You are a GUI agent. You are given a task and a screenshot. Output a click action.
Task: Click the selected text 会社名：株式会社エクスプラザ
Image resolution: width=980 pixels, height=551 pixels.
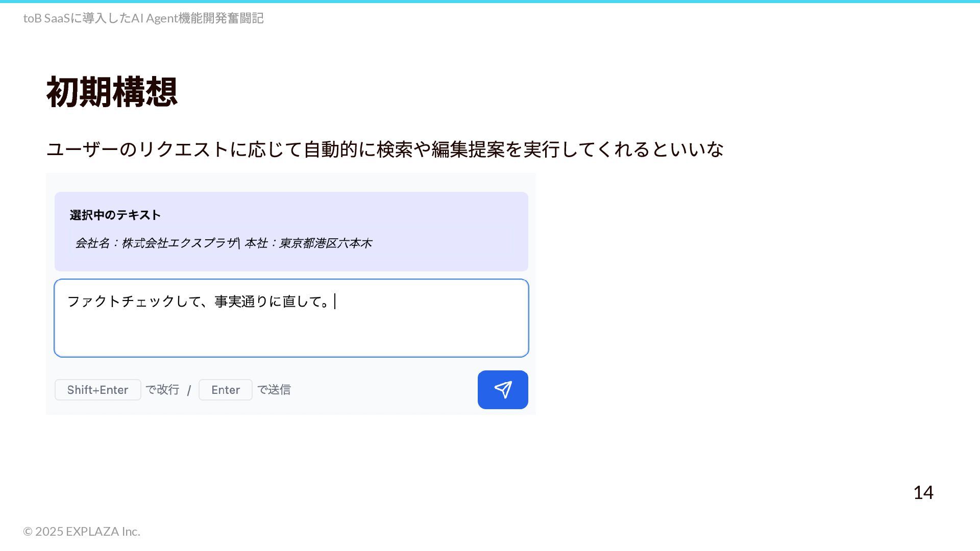coord(156,243)
